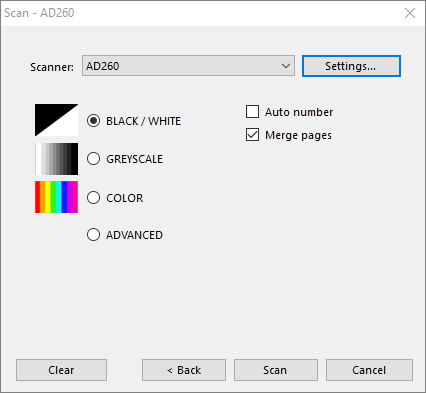Open the Scanner dropdown arrow

pyautogui.click(x=286, y=66)
